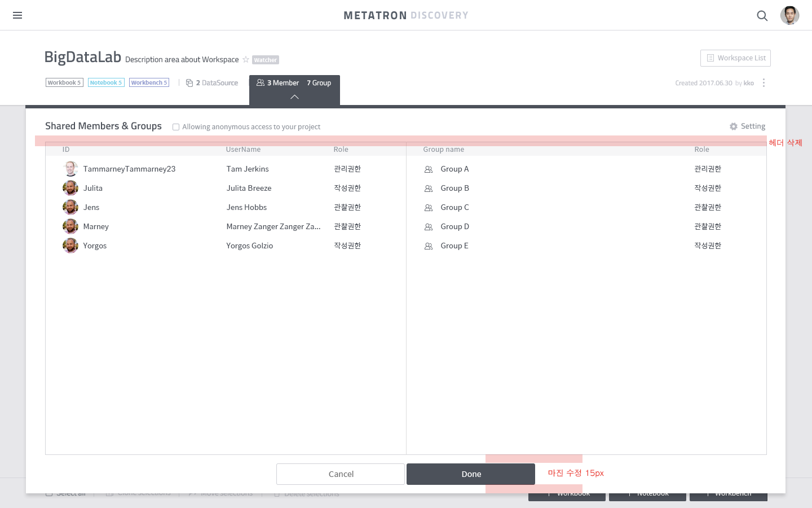Select the Workbook 5 tag
Screen dimensions: 812x508
click(x=64, y=82)
